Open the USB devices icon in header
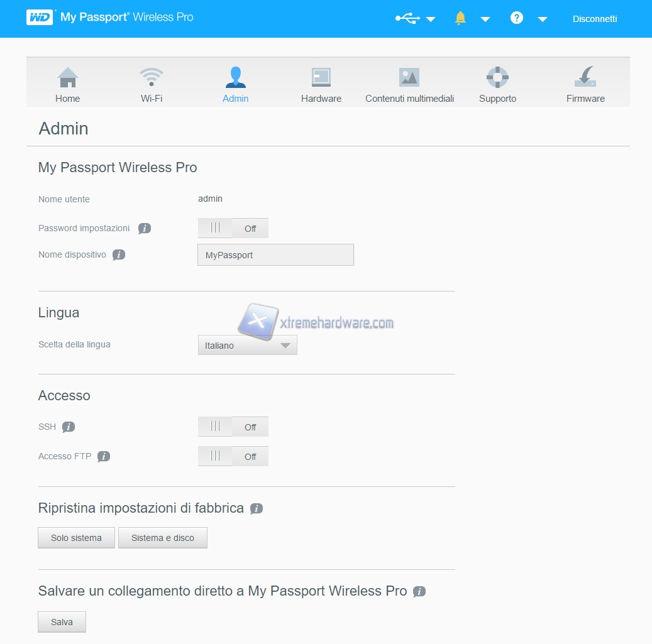This screenshot has width=652, height=644. (407, 19)
